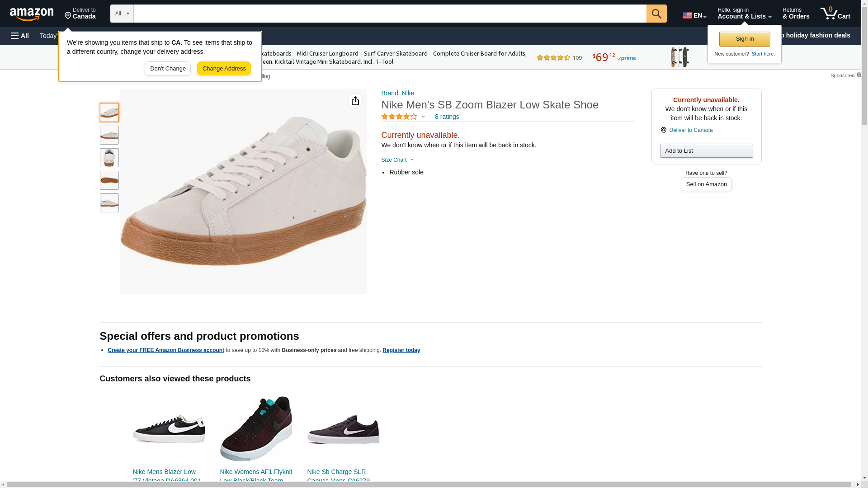
Task: Expand the Size Chart
Action: click(x=397, y=160)
